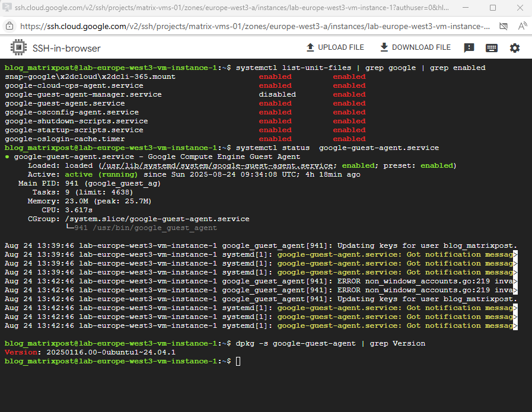Click the 'disabled' status text
532x412 pixels.
(x=277, y=94)
